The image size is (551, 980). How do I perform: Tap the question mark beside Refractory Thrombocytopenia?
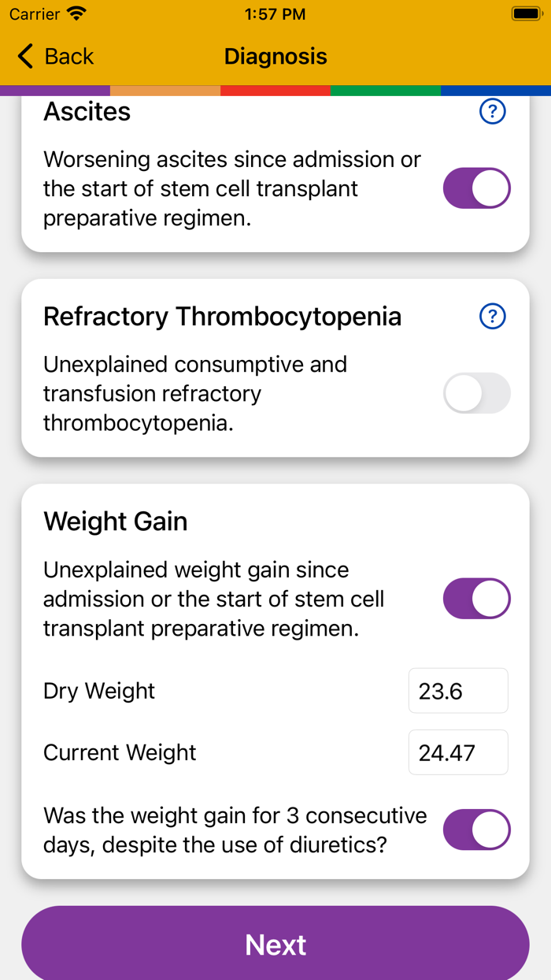[492, 316]
